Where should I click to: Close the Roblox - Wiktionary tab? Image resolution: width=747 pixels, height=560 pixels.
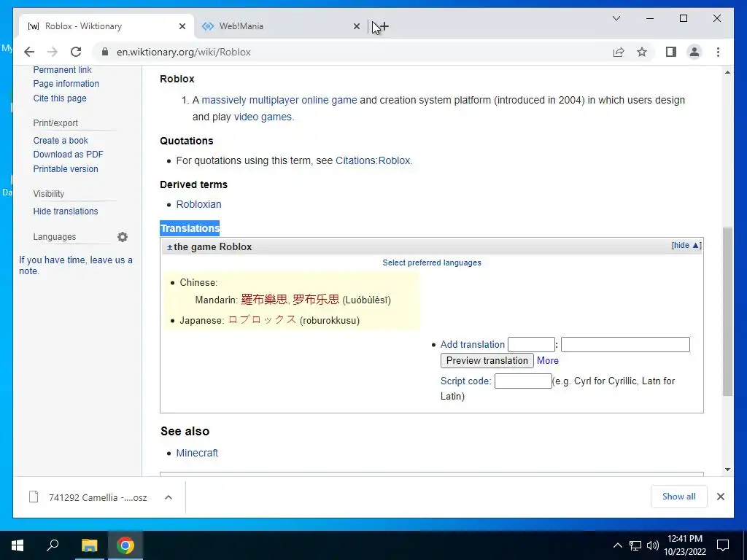coord(182,27)
